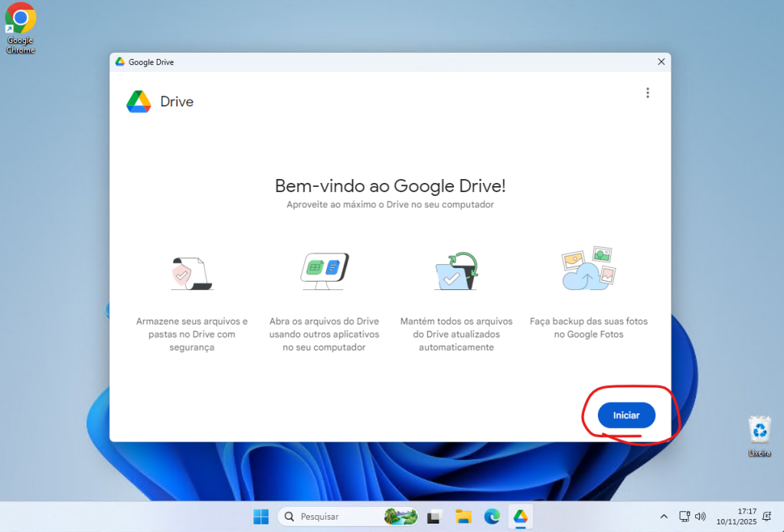Close the Google Drive welcome window
This screenshot has height=532, width=784.
(661, 62)
